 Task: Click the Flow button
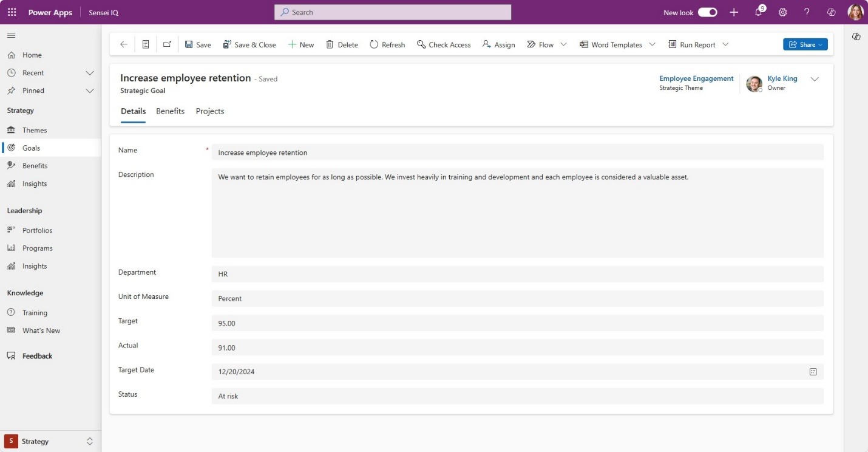coord(540,44)
